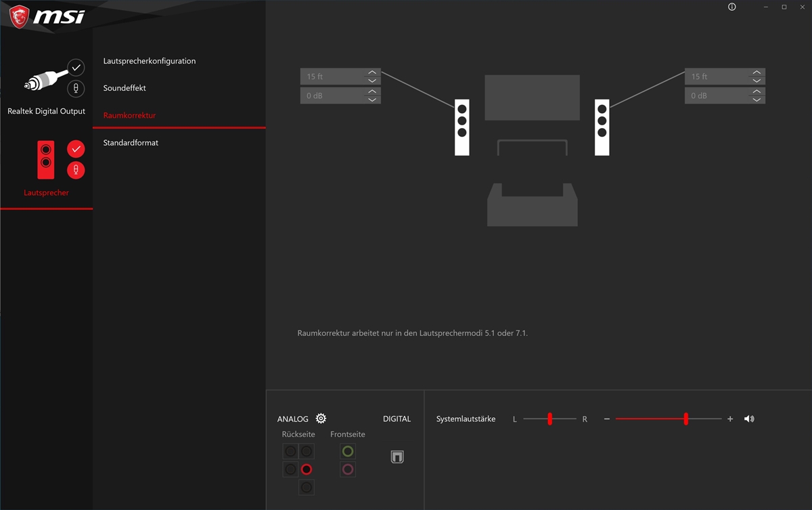Click the Rückseite label

click(298, 435)
